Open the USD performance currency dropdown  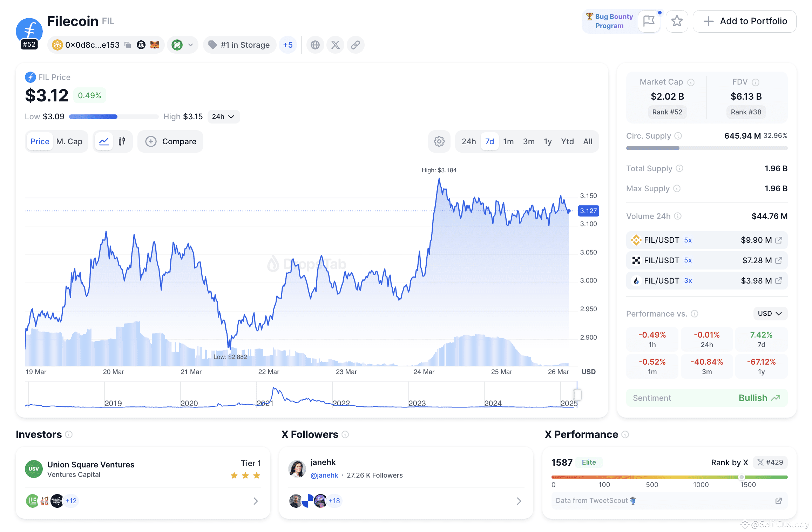[770, 314]
